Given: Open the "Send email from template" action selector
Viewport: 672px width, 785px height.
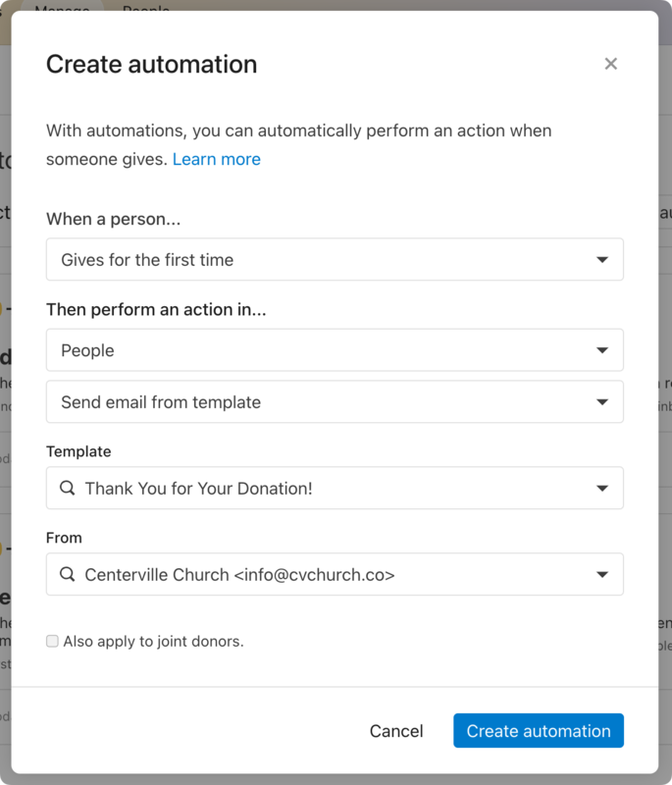Looking at the screenshot, I should [x=335, y=401].
